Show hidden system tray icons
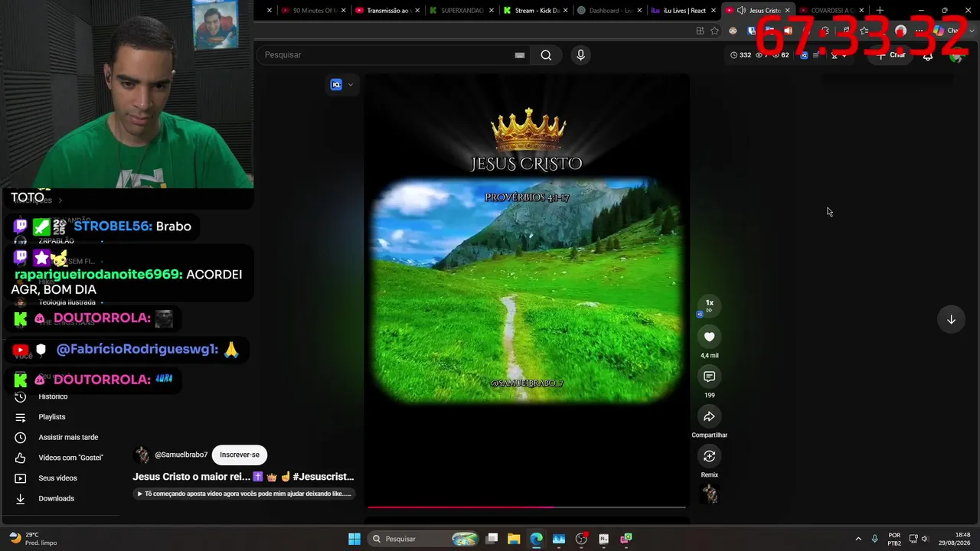Viewport: 980px width, 551px height. [x=858, y=539]
